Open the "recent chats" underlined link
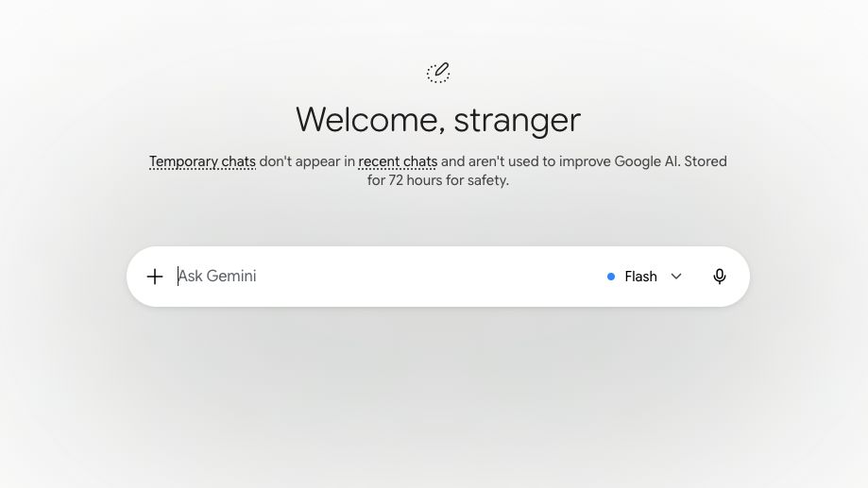 pos(398,161)
